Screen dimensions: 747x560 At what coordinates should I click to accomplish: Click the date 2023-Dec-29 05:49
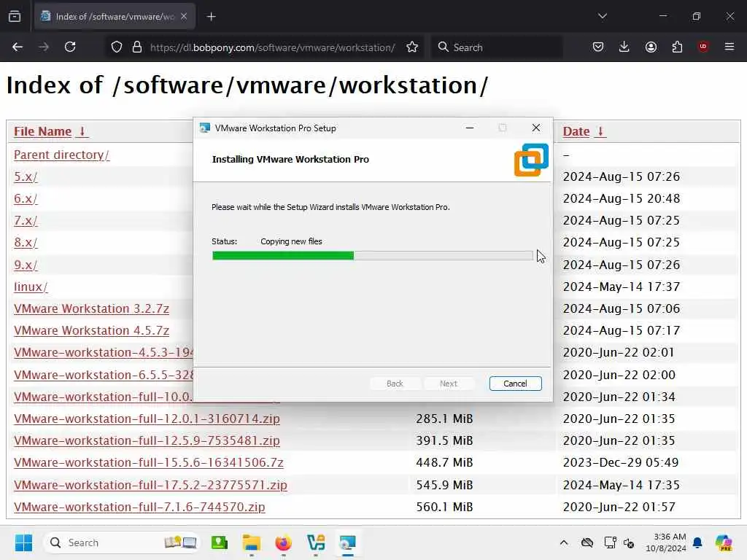[621, 462]
